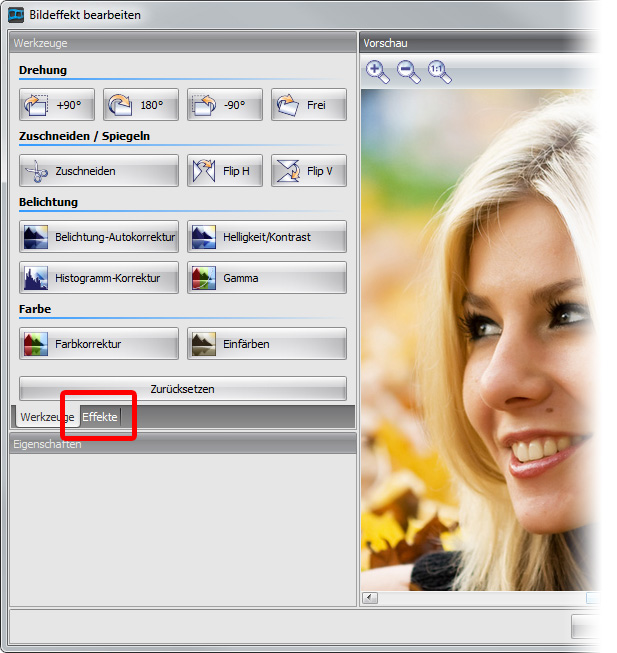Open Helligkeit/Kontrast adjustment
The image size is (617, 653).
point(266,237)
